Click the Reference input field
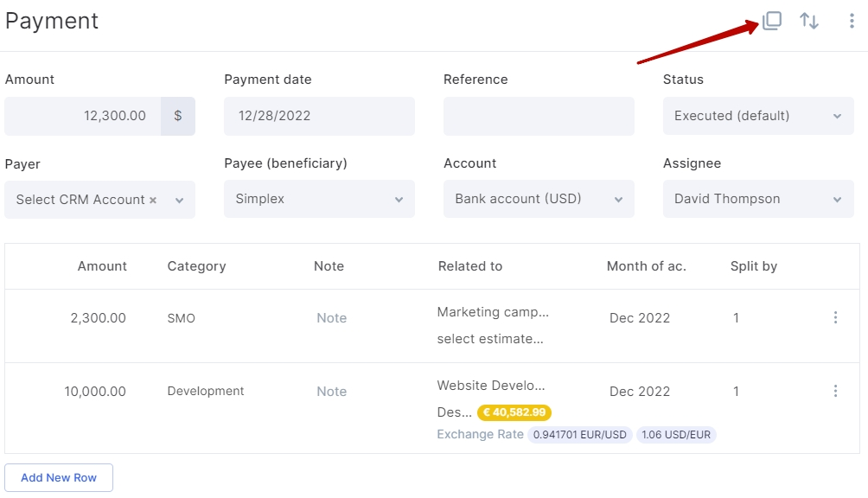868x498 pixels. [539, 116]
